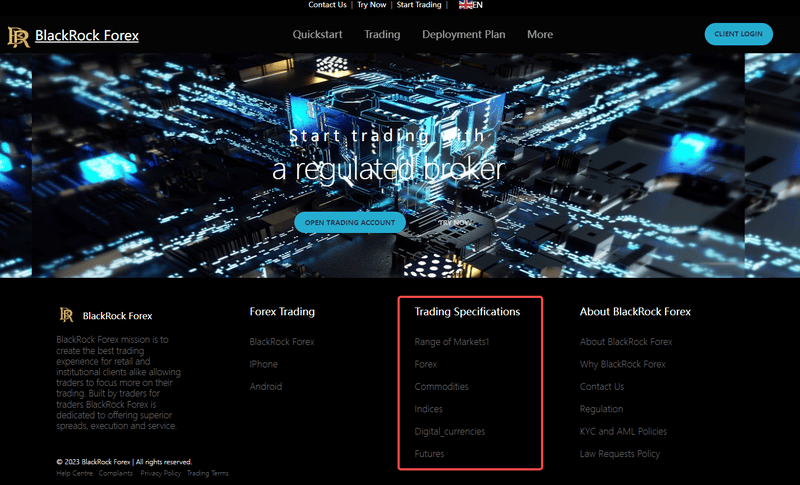The image size is (800, 485).
Task: Click the About BlackRock Forex column heading
Action: 635,312
